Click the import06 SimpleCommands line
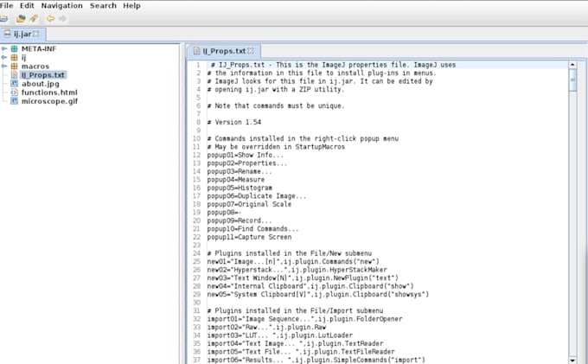 [316, 360]
